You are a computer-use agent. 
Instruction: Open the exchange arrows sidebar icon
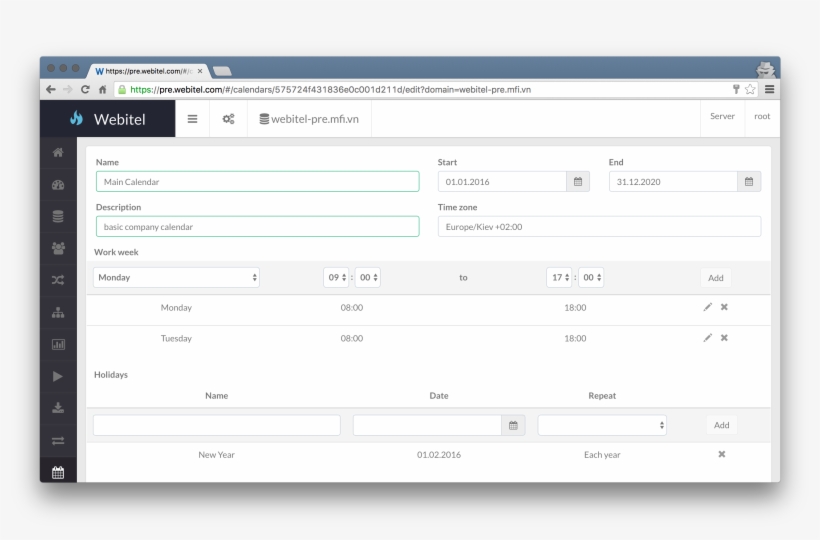(58, 441)
